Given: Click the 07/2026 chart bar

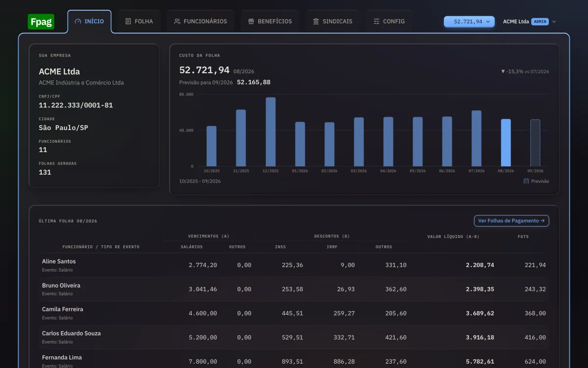Looking at the screenshot, I should [476, 138].
